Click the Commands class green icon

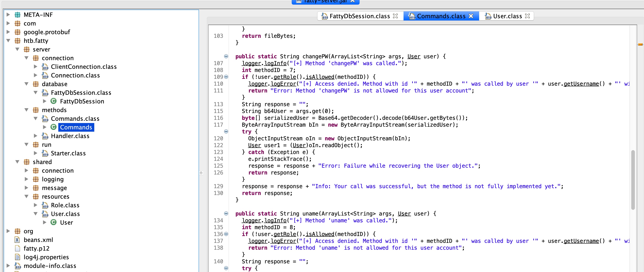coord(53,127)
